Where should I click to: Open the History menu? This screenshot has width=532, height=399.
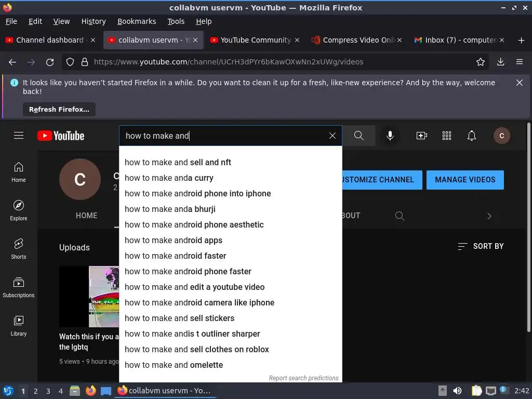[94, 21]
